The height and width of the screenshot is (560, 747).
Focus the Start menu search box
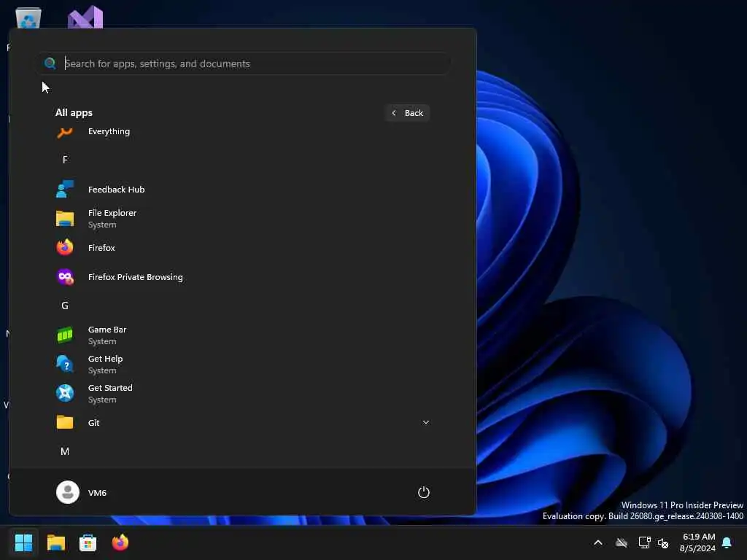(245, 63)
